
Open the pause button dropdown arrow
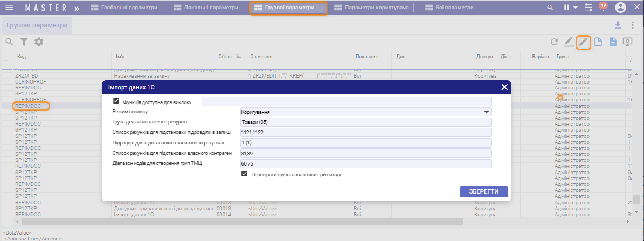click(x=576, y=8)
